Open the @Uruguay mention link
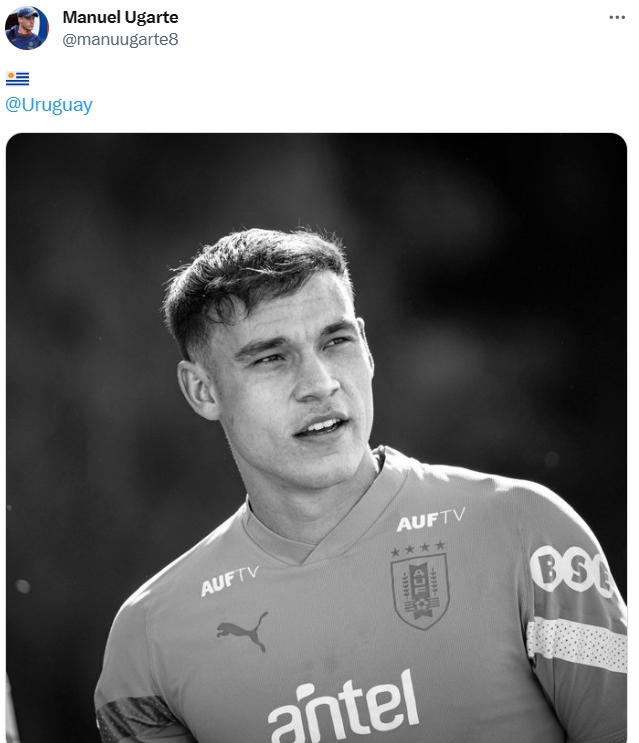 (x=49, y=105)
